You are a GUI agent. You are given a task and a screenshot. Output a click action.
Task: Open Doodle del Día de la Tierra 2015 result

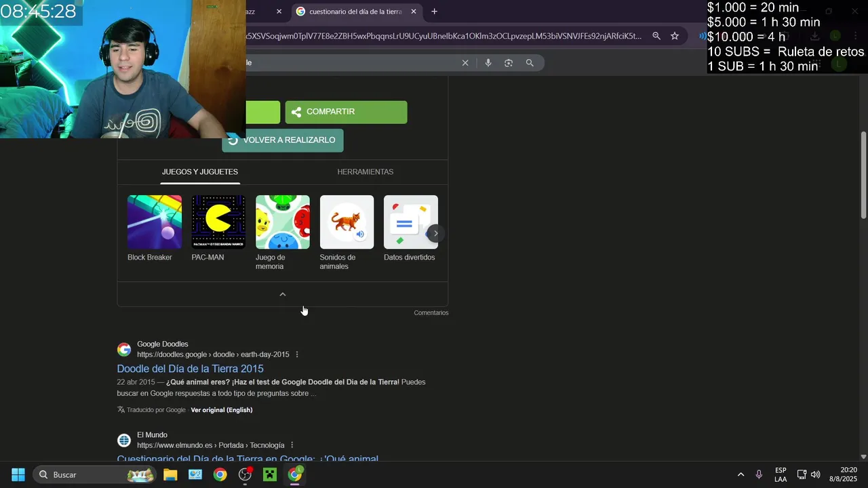[190, 369]
